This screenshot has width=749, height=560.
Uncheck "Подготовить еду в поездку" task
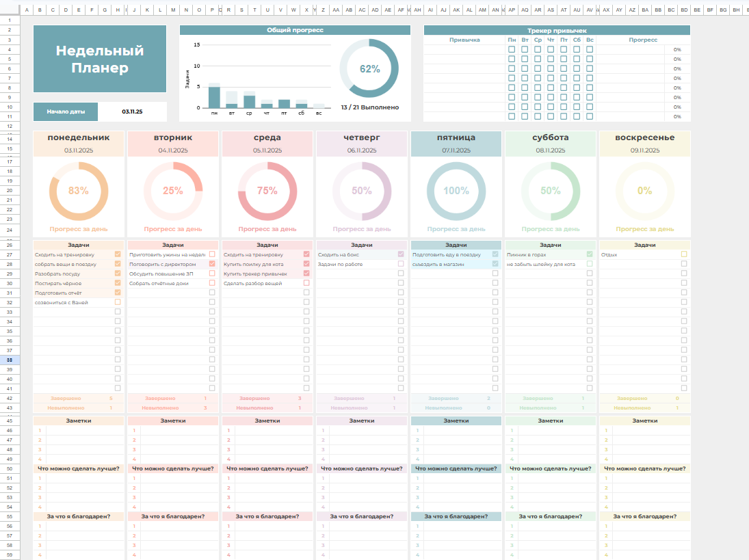point(495,254)
